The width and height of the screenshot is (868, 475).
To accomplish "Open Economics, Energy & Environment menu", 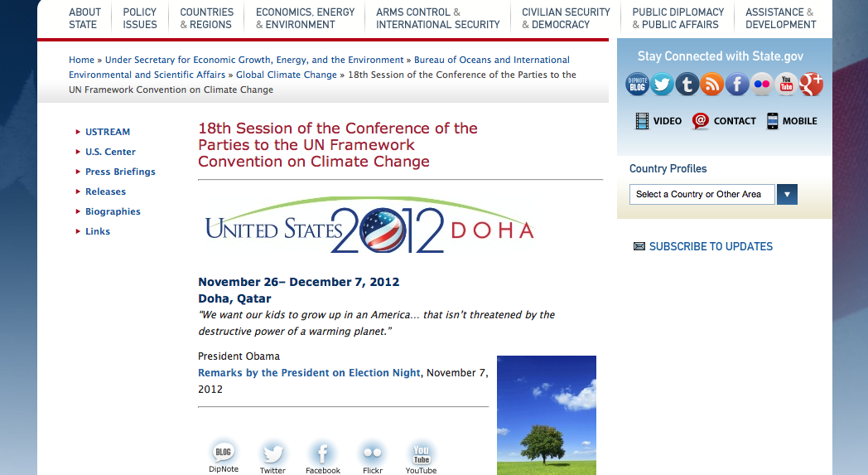I will coord(305,18).
